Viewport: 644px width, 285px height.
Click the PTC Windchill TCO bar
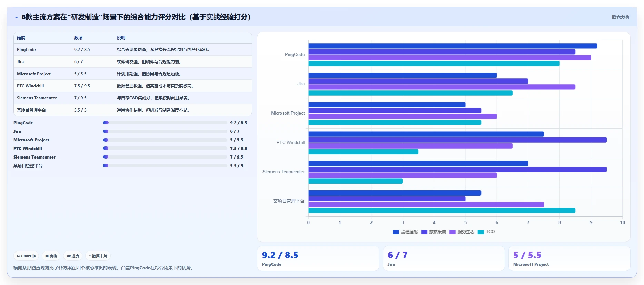363,152
